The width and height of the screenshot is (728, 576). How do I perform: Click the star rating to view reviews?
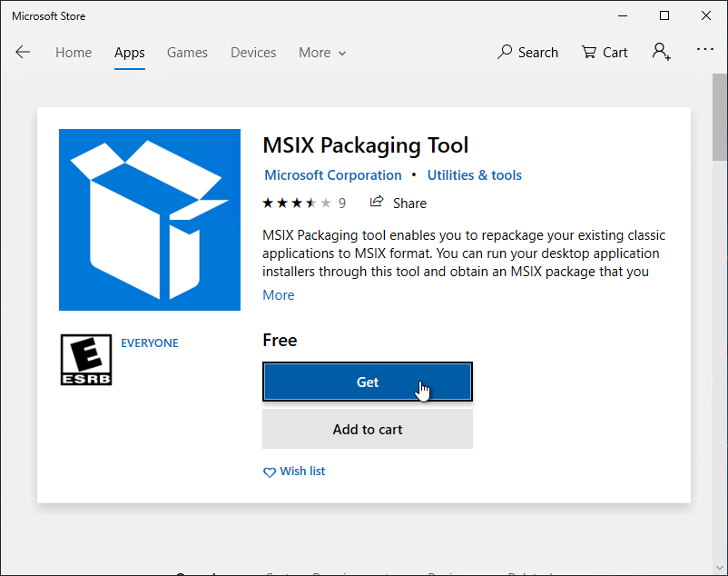point(297,203)
